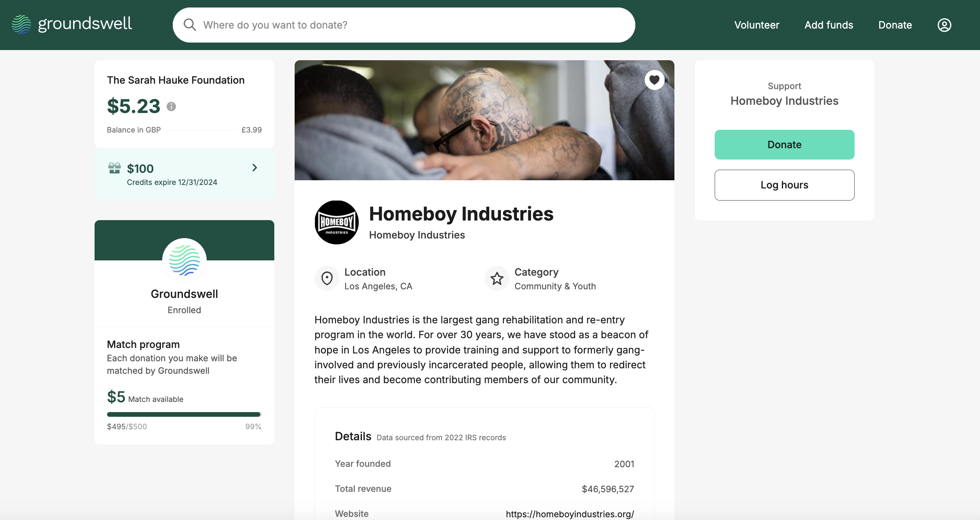Click the 'Where do you want to donate?' field

pos(404,25)
